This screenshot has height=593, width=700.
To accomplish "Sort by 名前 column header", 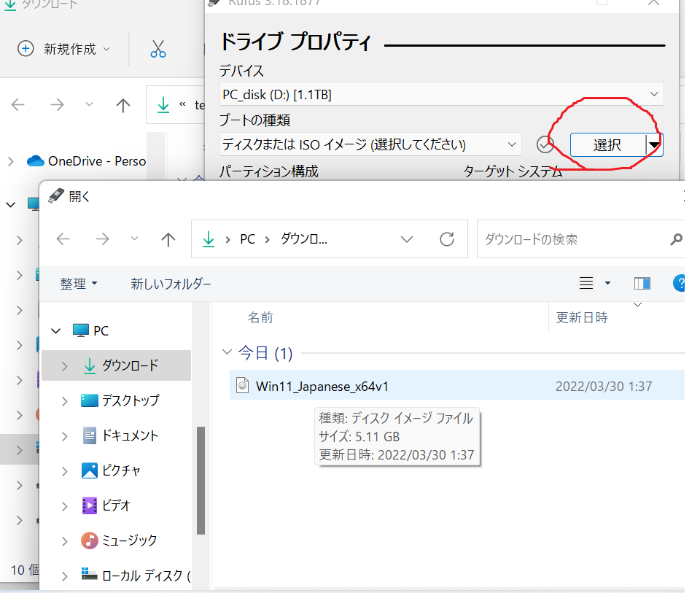I will (x=260, y=317).
